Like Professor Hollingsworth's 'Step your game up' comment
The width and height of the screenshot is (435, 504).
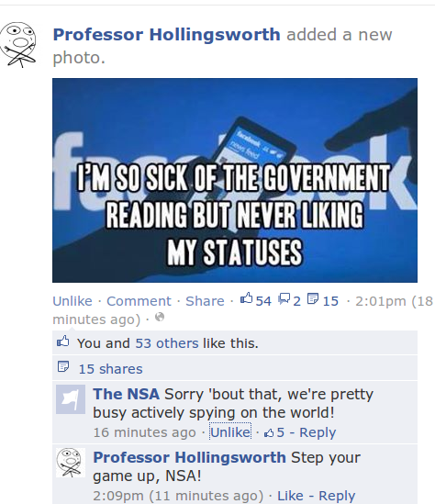[x=290, y=496]
